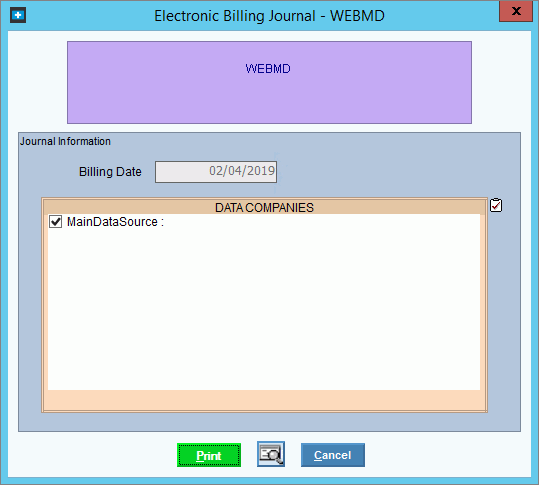The image size is (539, 485).
Task: Open print preview with the magnifier icon
Action: 271,454
